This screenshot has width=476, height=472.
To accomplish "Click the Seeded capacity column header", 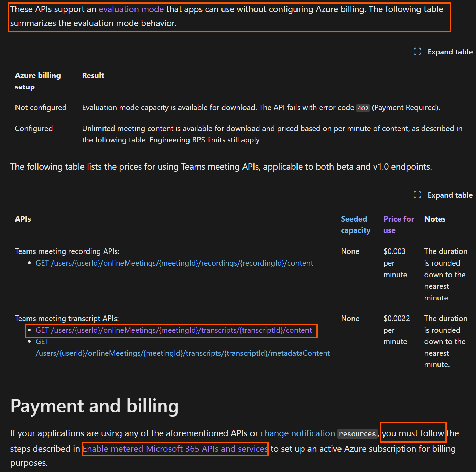I will click(x=355, y=224).
